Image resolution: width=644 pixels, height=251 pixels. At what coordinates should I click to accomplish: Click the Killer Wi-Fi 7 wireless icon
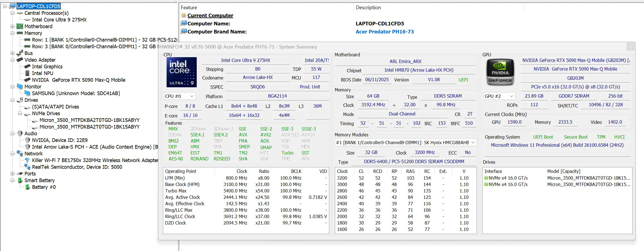pyautogui.click(x=27, y=160)
